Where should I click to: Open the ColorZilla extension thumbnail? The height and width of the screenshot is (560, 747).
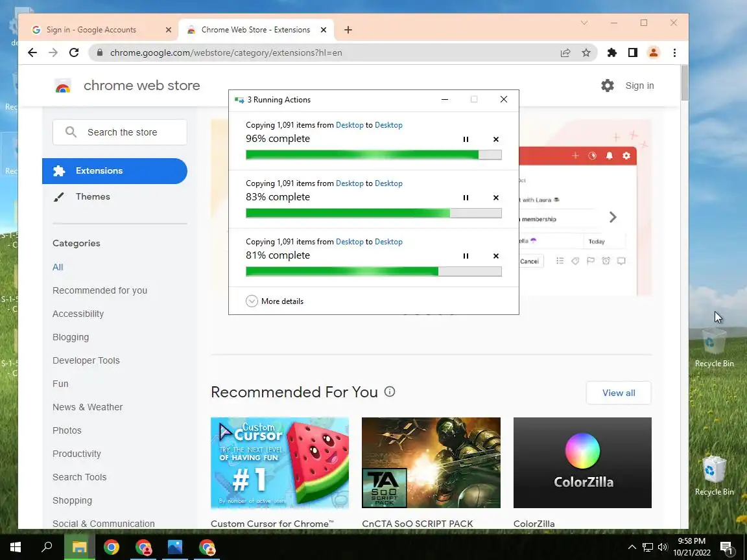click(x=582, y=463)
